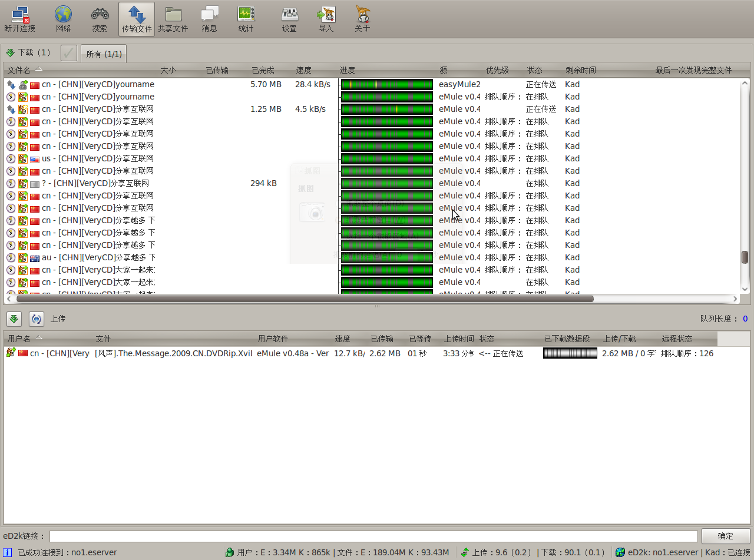Click the easyMule2 source cell

pyautogui.click(x=459, y=84)
